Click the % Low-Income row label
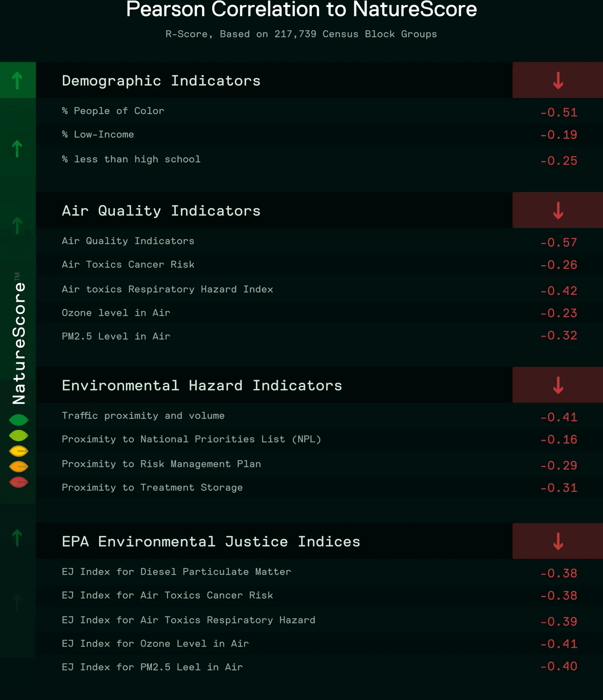Screen dimensions: 603x700 coord(98,134)
